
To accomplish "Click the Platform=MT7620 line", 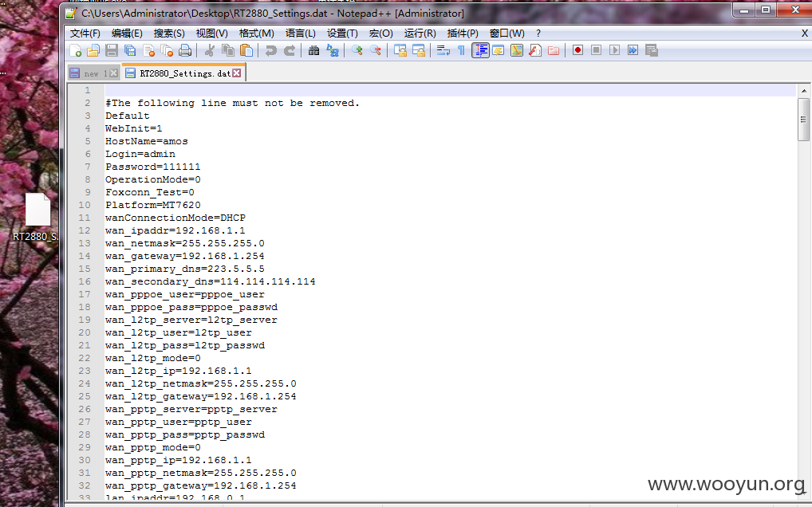I will 153,205.
